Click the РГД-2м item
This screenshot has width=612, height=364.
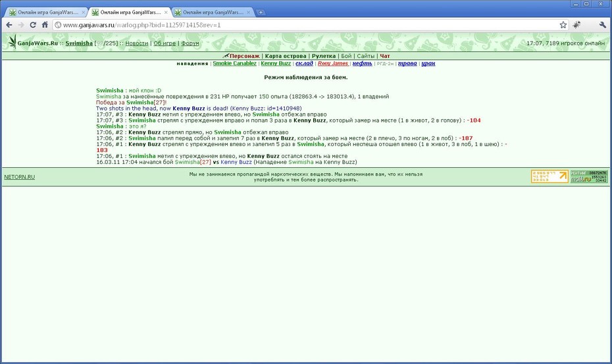point(385,64)
